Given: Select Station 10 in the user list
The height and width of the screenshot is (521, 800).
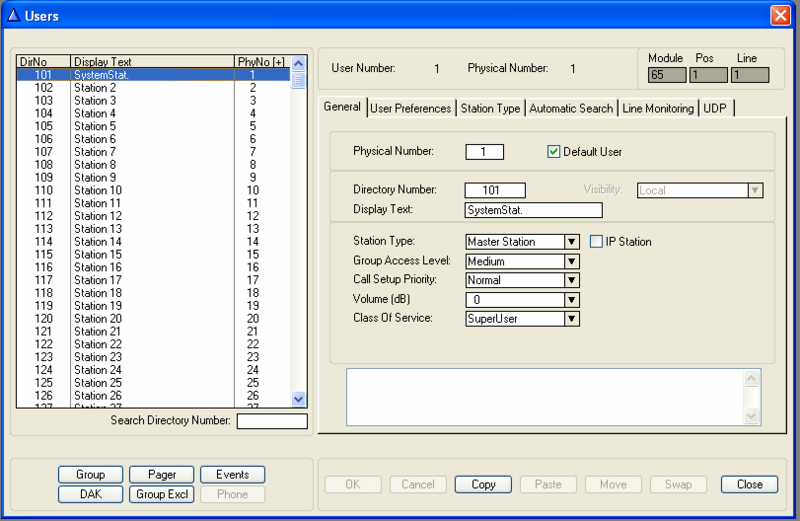Looking at the screenshot, I should click(98, 190).
